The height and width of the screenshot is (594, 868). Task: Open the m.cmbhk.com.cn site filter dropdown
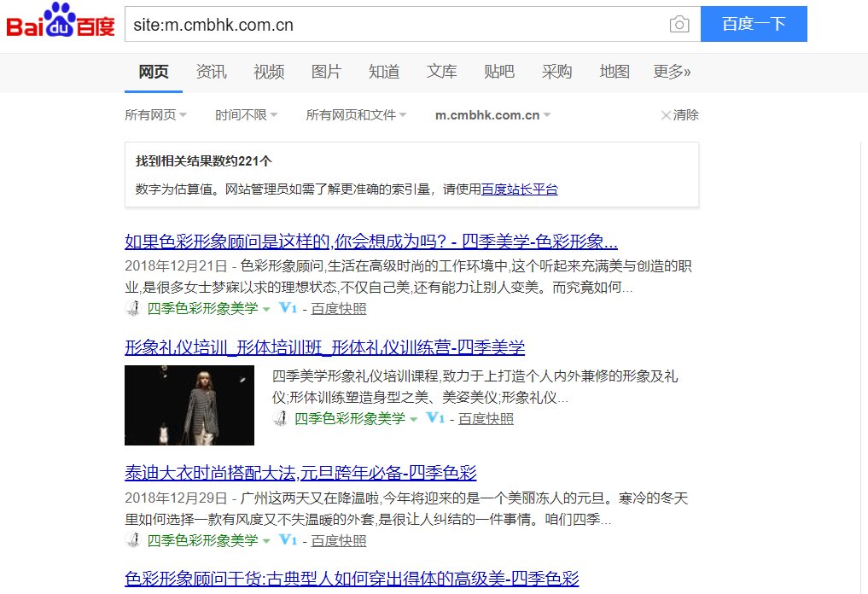(x=492, y=115)
